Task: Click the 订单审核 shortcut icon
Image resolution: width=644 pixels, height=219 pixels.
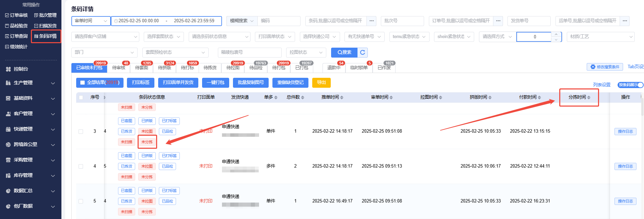Action: (x=7, y=15)
